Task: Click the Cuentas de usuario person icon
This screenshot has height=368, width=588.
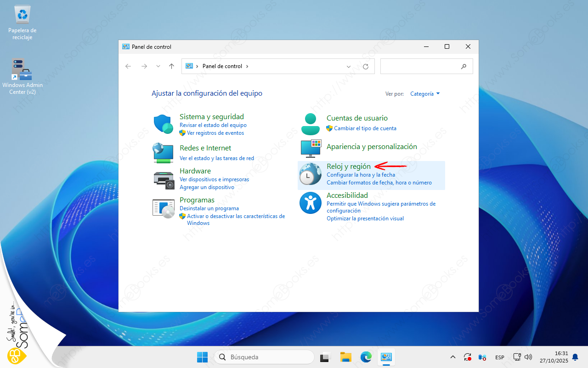Action: click(x=311, y=123)
